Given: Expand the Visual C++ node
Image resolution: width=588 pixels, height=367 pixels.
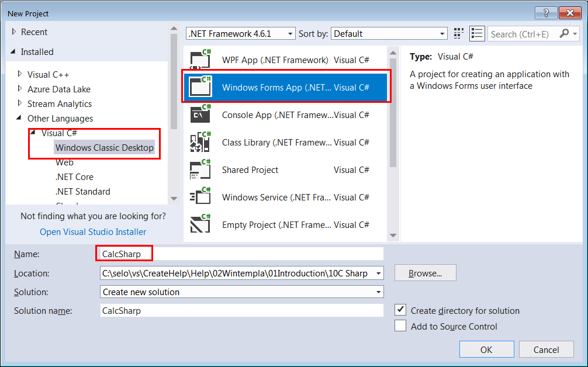Looking at the screenshot, I should click(x=20, y=74).
